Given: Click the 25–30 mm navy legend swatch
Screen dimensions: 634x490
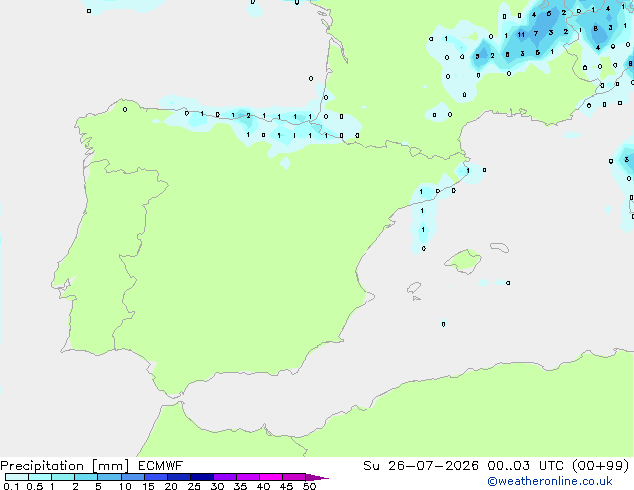Looking at the screenshot, I should point(201,477).
